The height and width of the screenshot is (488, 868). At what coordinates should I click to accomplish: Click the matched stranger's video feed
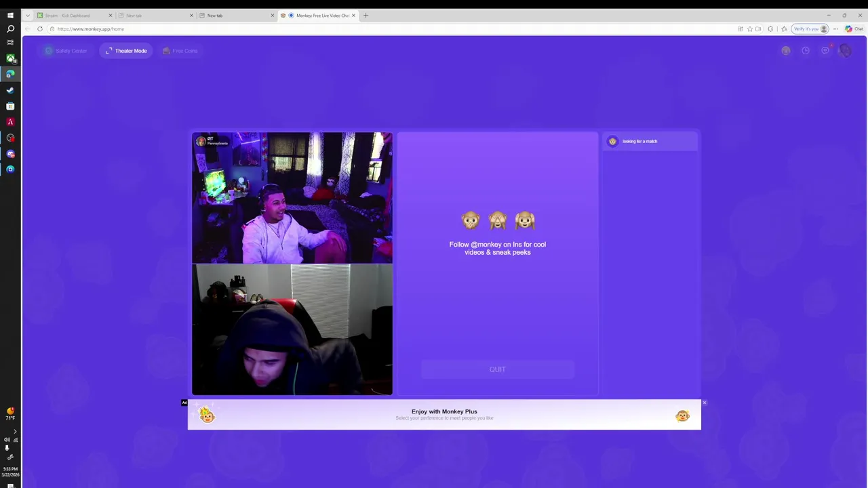click(292, 198)
